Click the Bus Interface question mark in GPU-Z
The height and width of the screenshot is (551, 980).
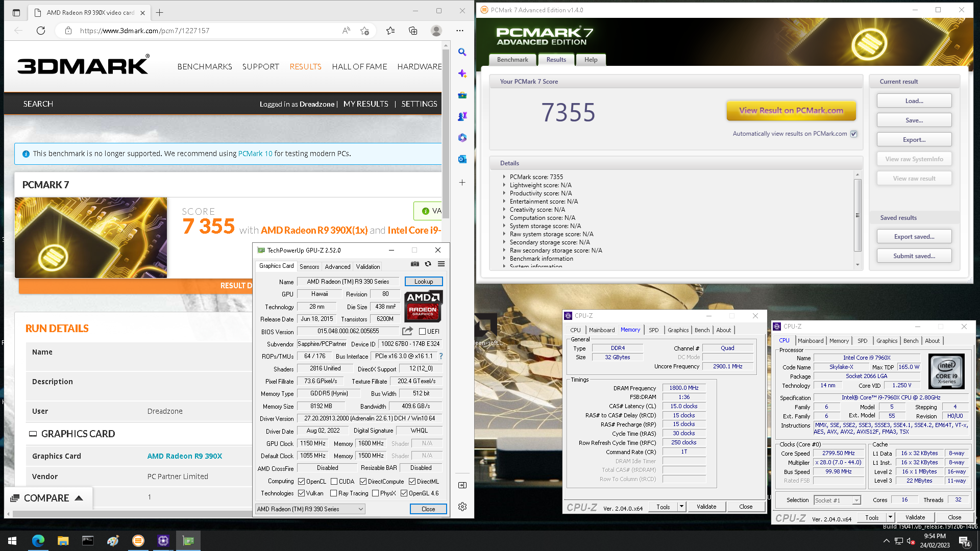tap(441, 356)
